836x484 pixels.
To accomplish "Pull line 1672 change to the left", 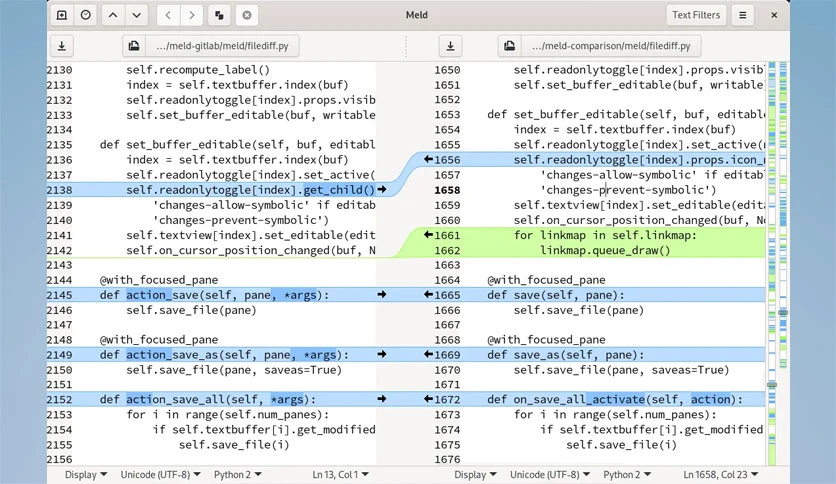I will 428,399.
